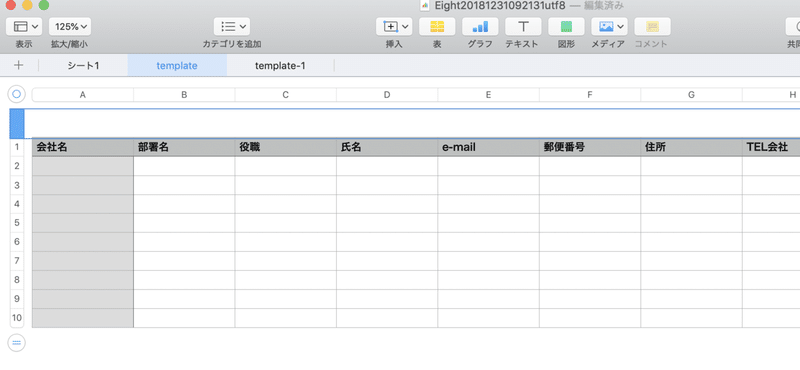The height and width of the screenshot is (370, 800).
Task: Add a new sheet with plus icon
Action: click(19, 65)
